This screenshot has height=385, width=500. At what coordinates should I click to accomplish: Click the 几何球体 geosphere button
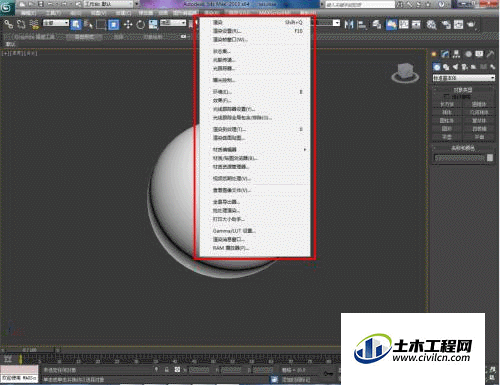point(479,112)
